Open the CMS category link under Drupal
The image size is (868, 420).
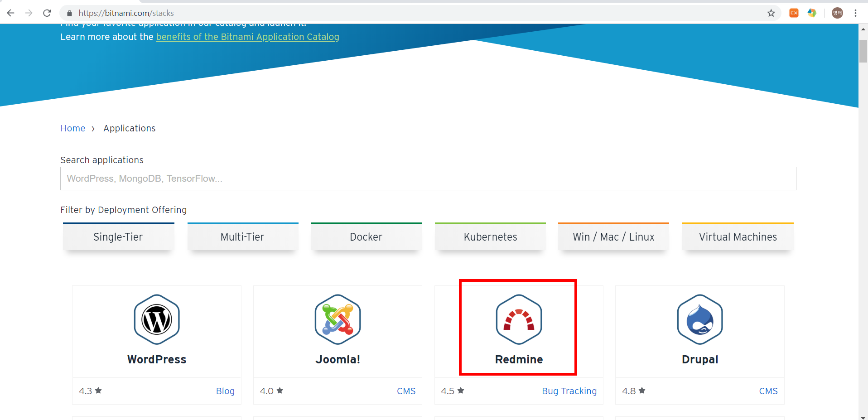click(768, 391)
